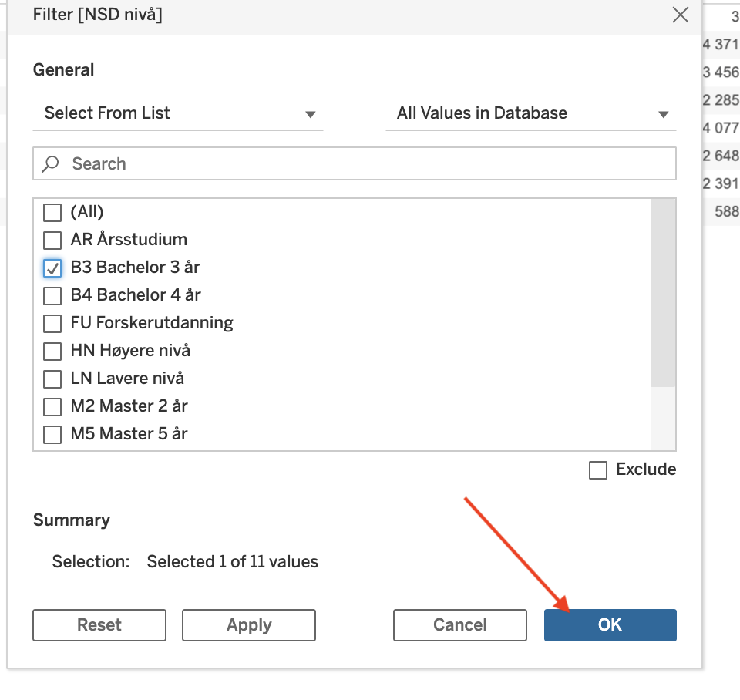Image resolution: width=740 pixels, height=700 pixels.
Task: Click the Apply button
Action: tap(249, 625)
